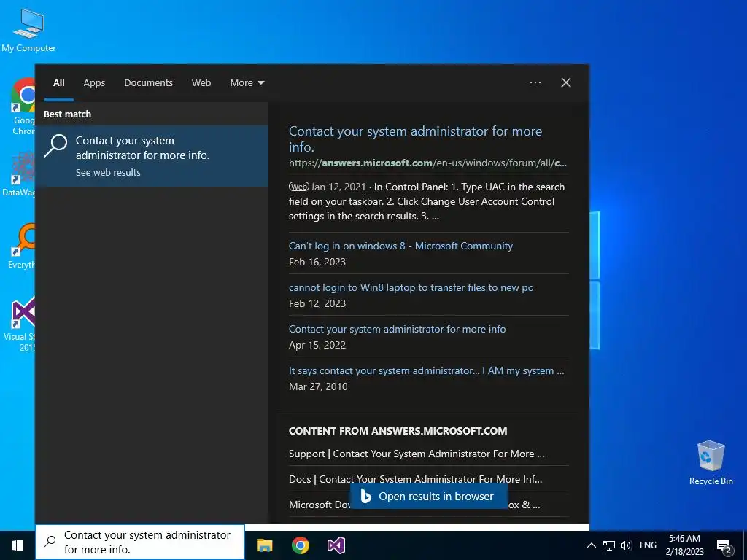Click the search magnifier icon in taskbar box
Image resolution: width=747 pixels, height=560 pixels.
[x=50, y=542]
